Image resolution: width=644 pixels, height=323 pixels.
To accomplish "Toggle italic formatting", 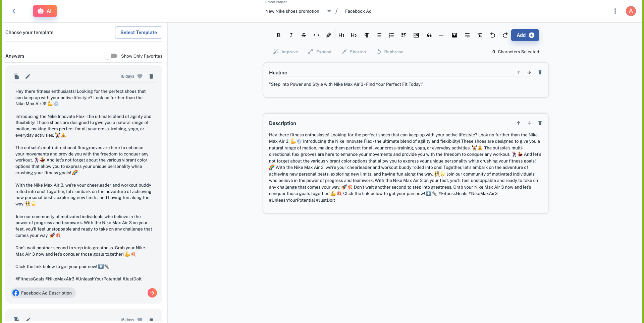I will [291, 35].
